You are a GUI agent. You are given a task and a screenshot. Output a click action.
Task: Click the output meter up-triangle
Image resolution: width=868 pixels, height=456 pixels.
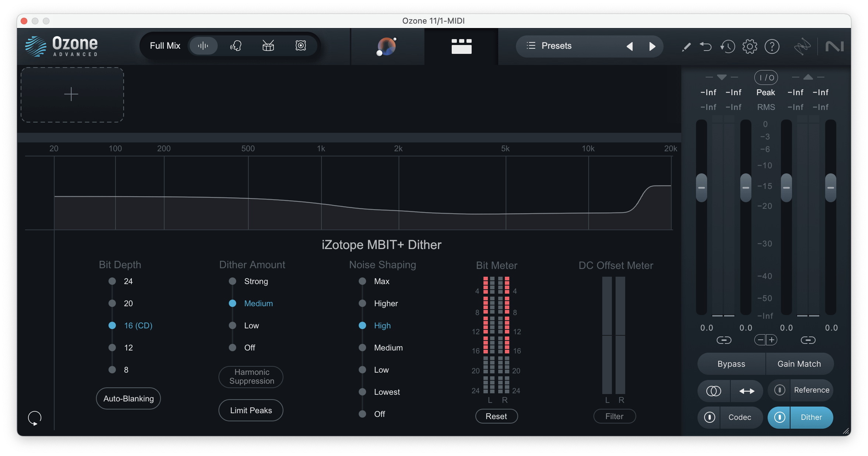click(808, 77)
